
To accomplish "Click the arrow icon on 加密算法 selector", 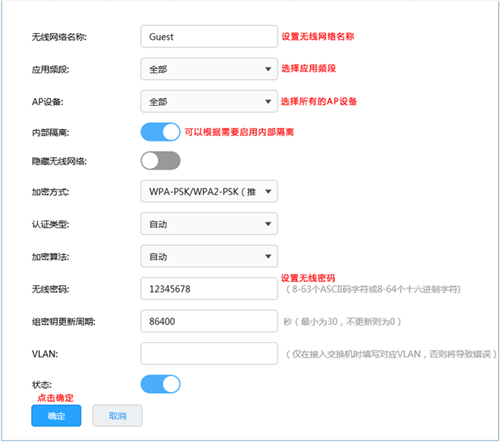I will tap(268, 256).
